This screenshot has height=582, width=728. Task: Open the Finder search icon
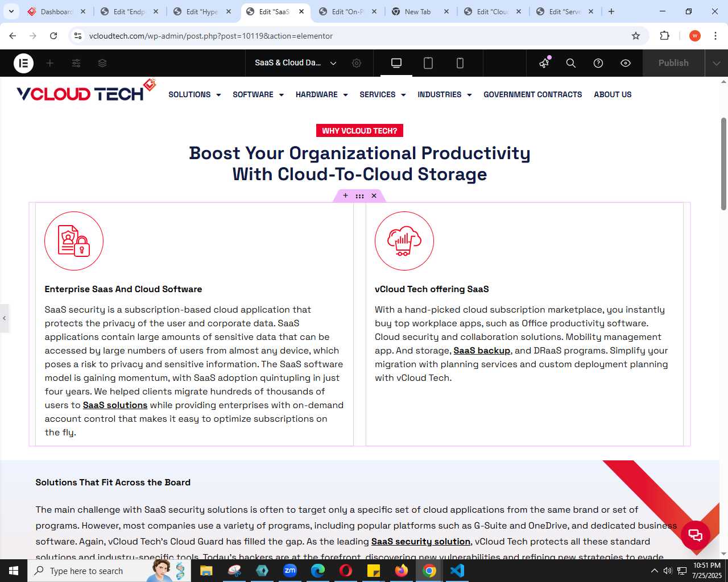[571, 63]
